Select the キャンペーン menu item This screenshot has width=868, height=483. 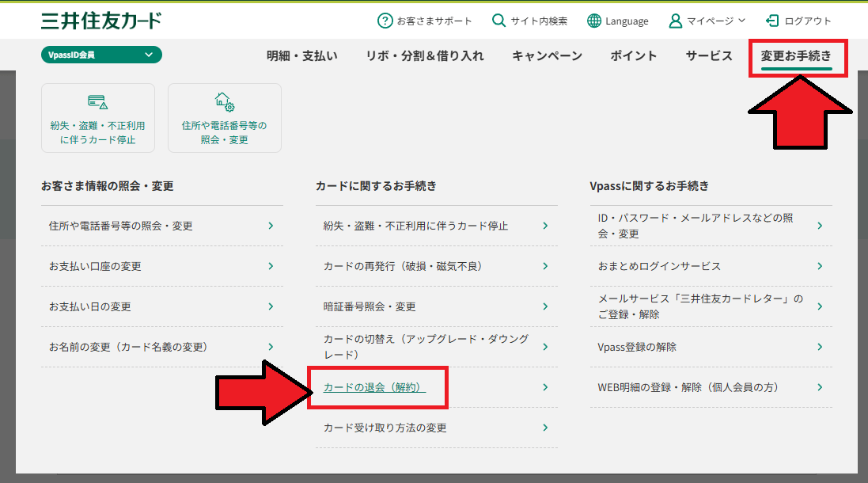point(547,55)
